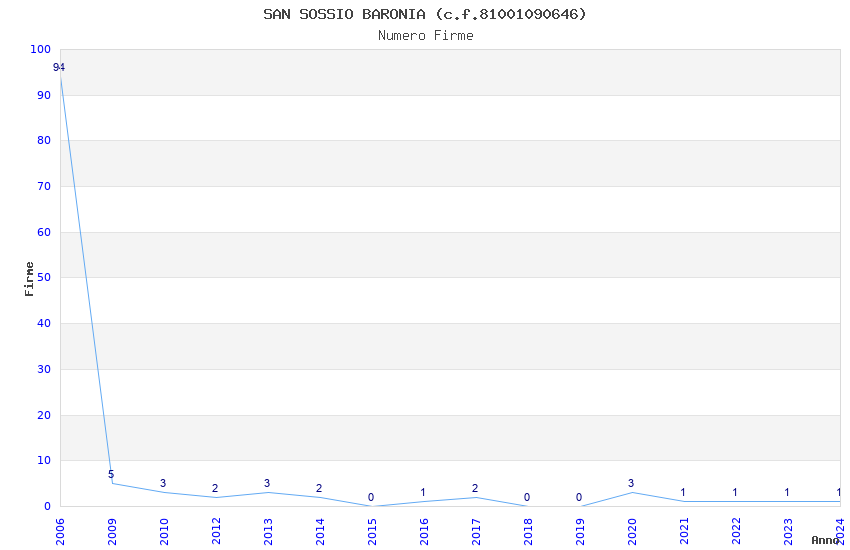This screenshot has height=550, width=850.
Task: Click the data label 2 above 2014
Action: [319, 488]
